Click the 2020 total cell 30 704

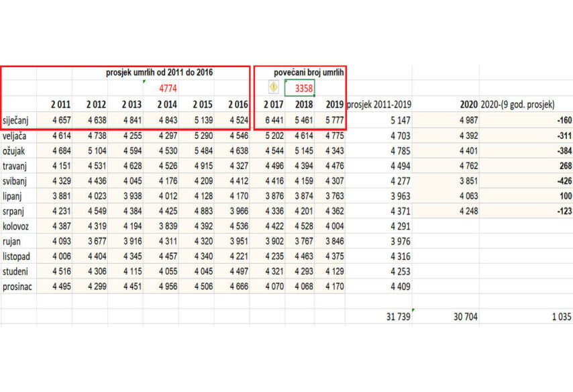pyautogui.click(x=462, y=317)
